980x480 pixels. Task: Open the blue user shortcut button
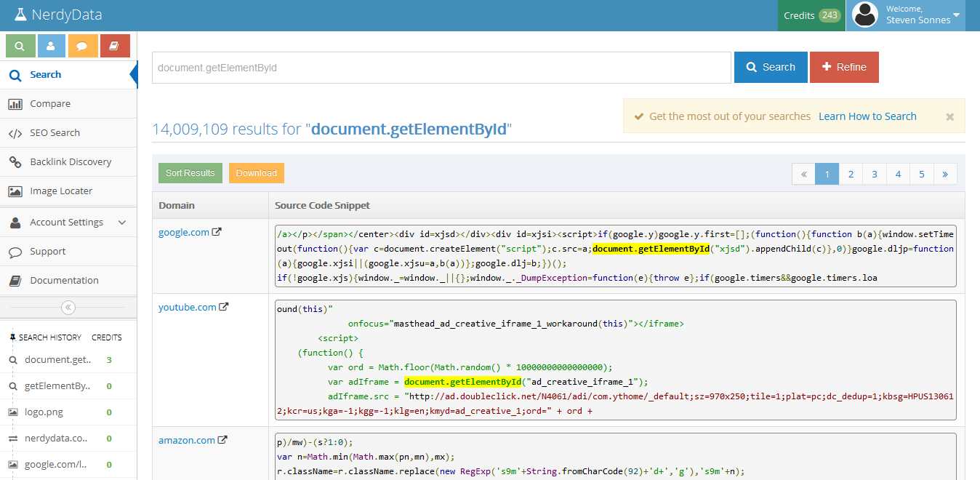pos(52,46)
